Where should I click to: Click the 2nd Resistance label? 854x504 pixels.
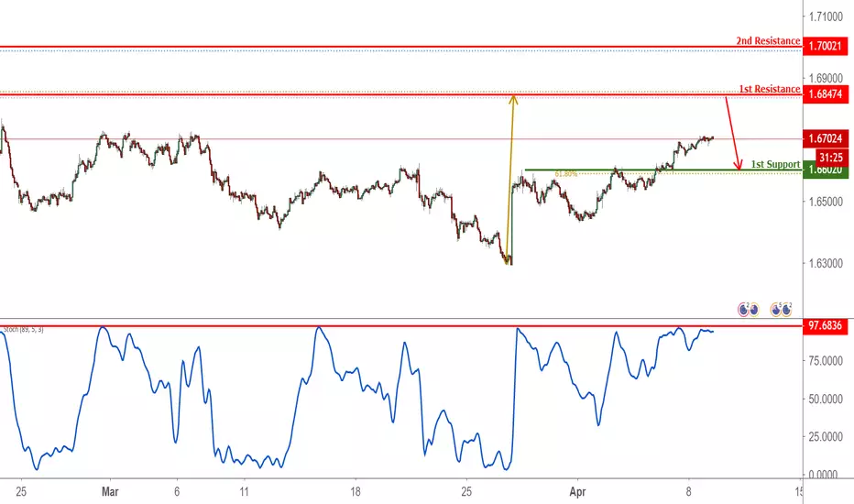768,41
